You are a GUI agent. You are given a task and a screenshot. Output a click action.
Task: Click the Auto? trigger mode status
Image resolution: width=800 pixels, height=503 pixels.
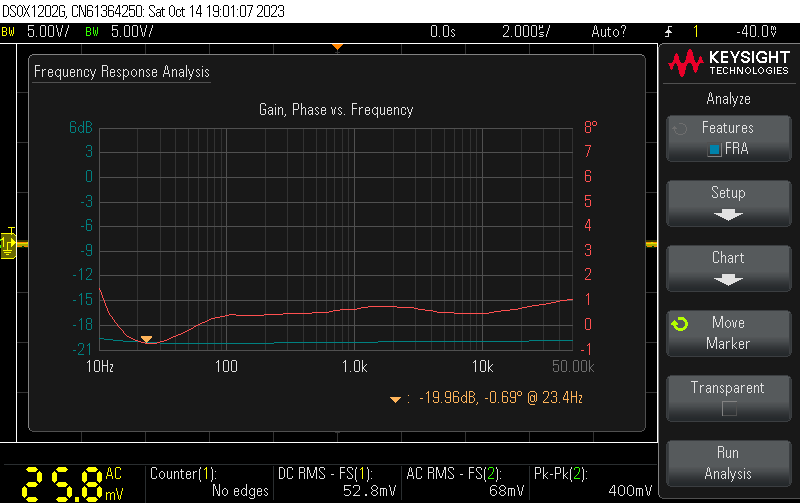point(609,32)
